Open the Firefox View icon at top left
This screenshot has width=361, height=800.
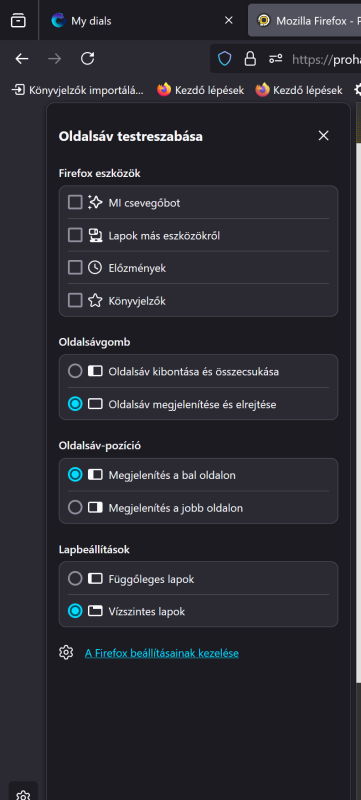(18, 21)
